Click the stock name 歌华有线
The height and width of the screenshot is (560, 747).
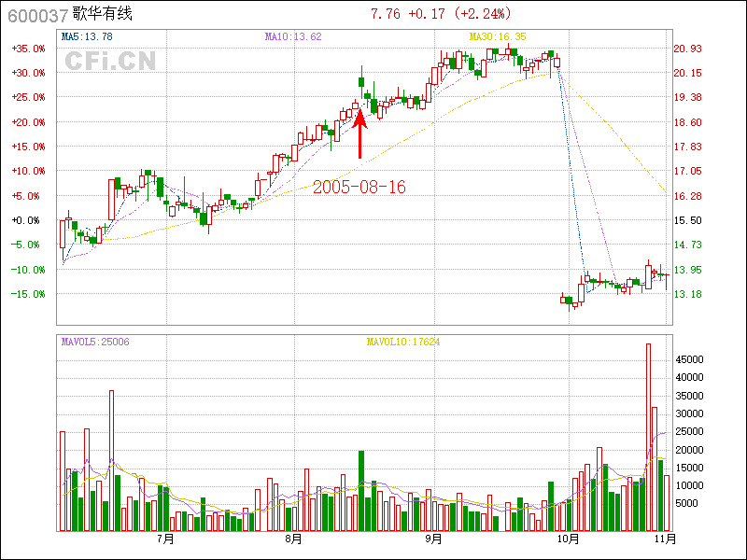(x=102, y=14)
